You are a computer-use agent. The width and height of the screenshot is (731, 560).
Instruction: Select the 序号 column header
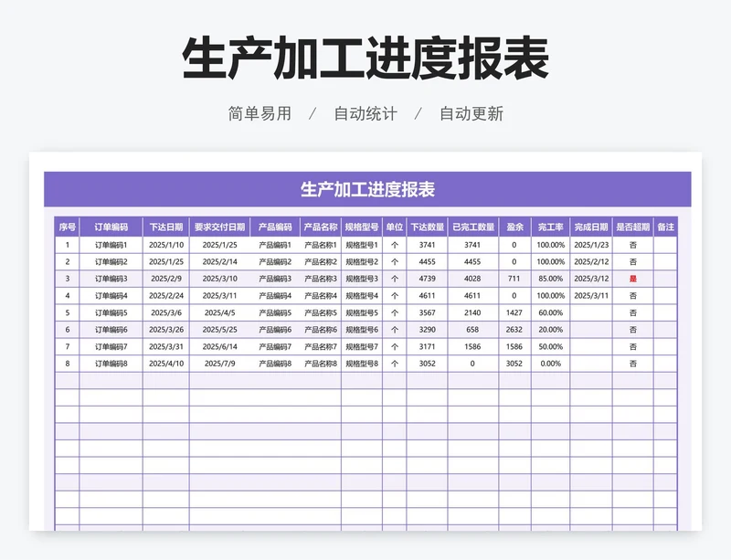(x=67, y=227)
